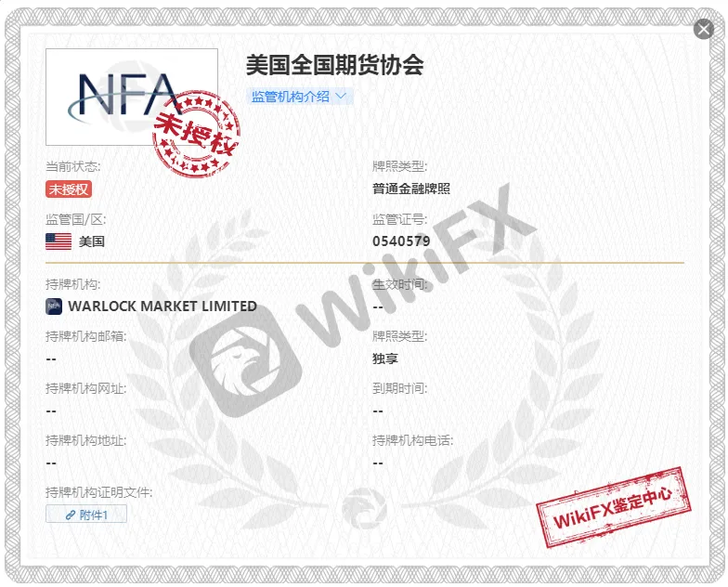
Task: Click the 到期时间 label
Action: click(399, 388)
